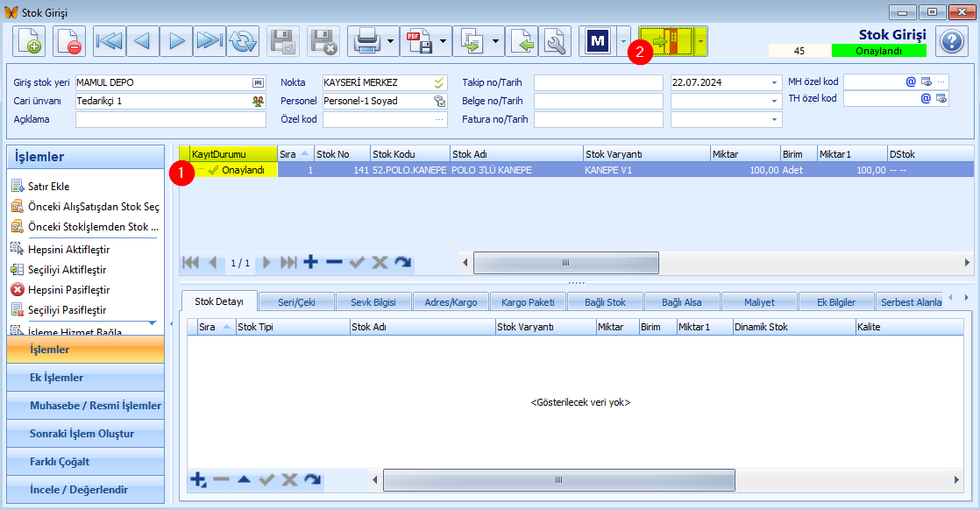This screenshot has height=510, width=980.
Task: Jump to the last record in toolbar
Action: tap(209, 42)
